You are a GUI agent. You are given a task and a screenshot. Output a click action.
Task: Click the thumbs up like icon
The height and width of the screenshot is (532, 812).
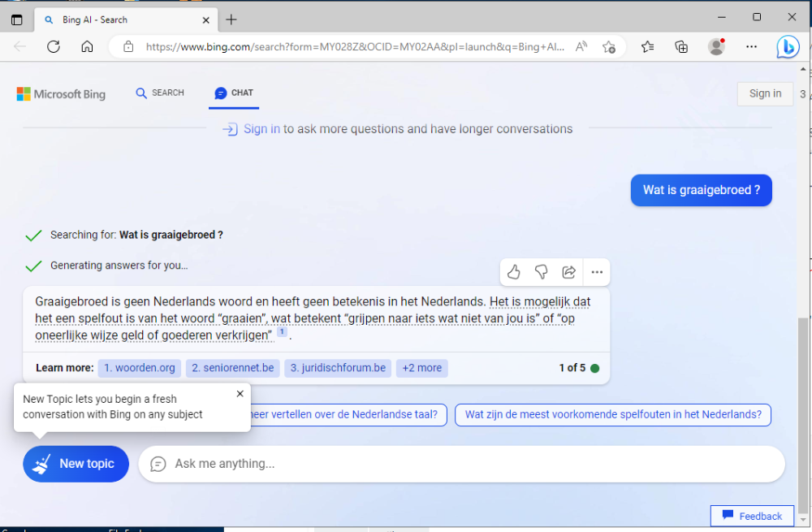513,272
